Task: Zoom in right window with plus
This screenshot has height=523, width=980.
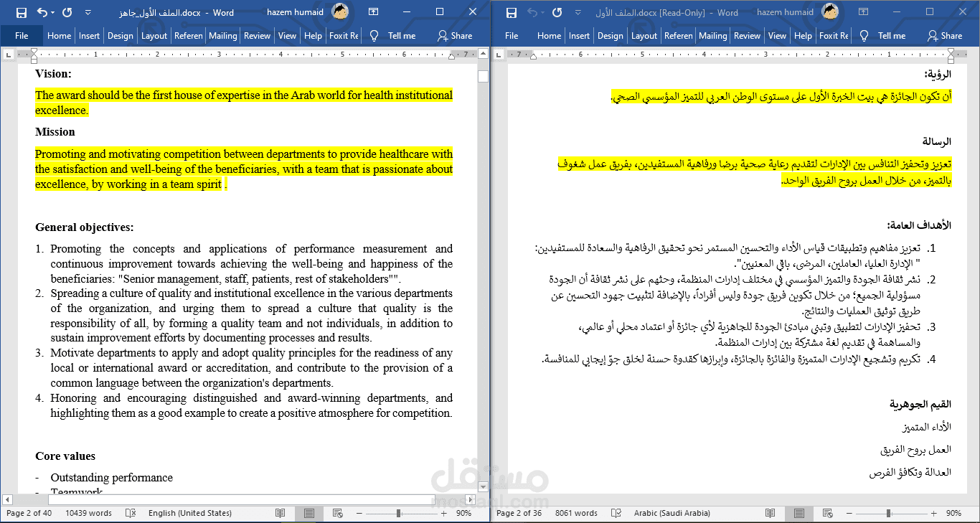Action: point(933,513)
